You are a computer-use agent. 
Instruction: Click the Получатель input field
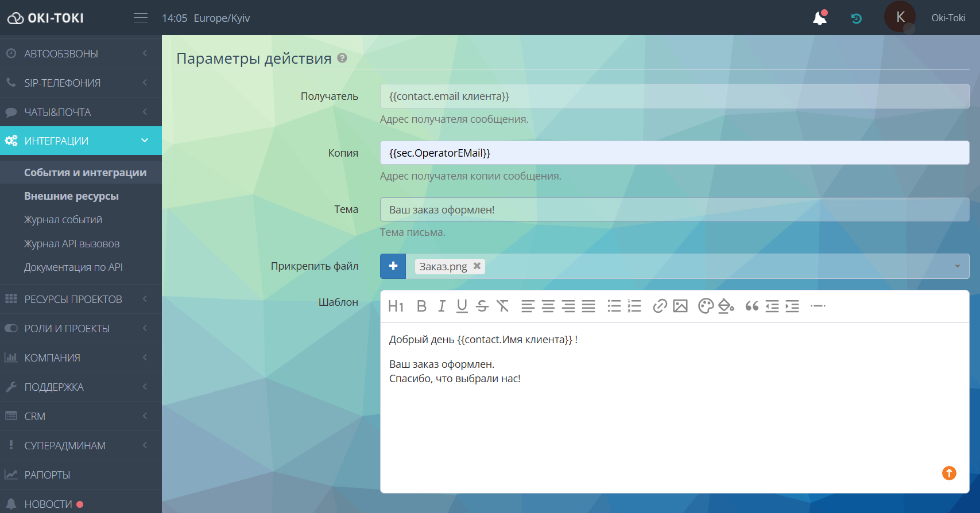[675, 96]
